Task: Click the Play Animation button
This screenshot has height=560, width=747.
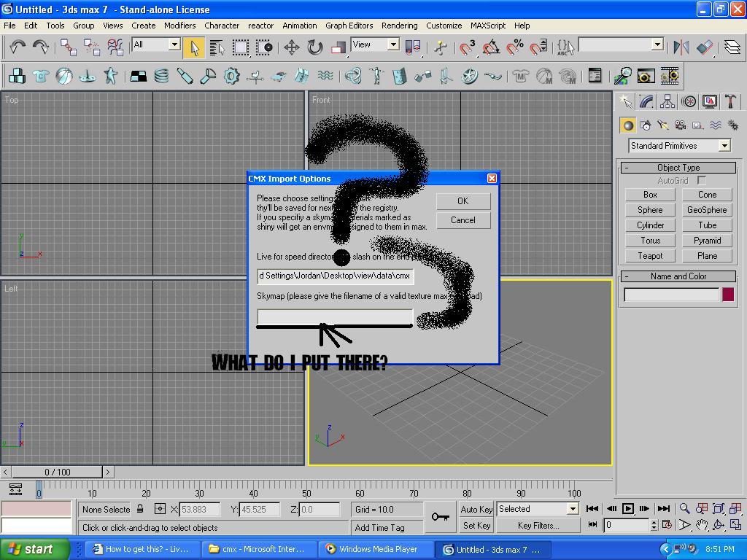Action: (x=628, y=508)
